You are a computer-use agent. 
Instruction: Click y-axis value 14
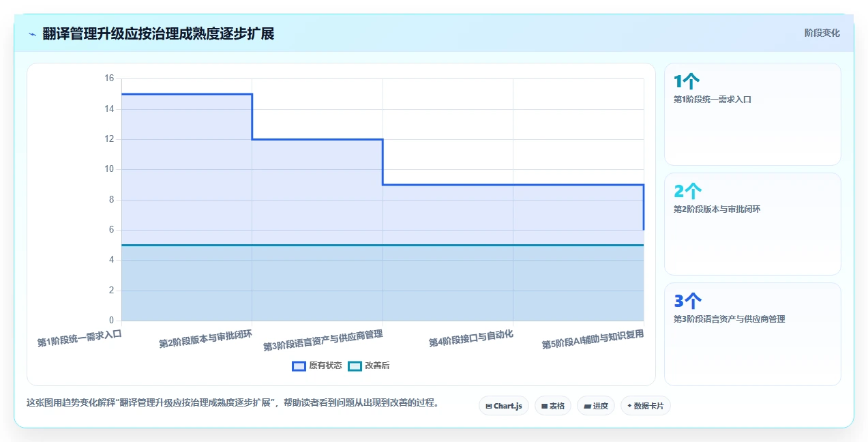click(x=109, y=109)
